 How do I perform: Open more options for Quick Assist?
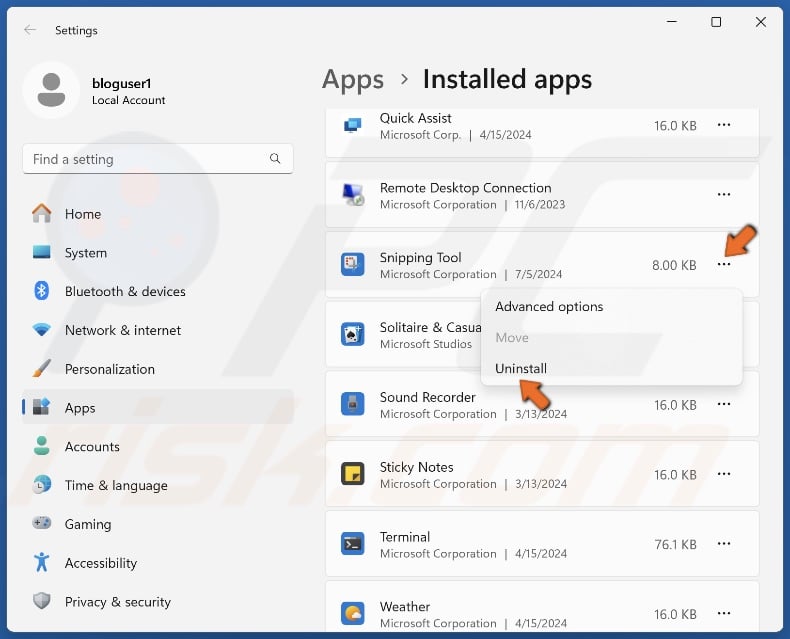click(x=724, y=125)
